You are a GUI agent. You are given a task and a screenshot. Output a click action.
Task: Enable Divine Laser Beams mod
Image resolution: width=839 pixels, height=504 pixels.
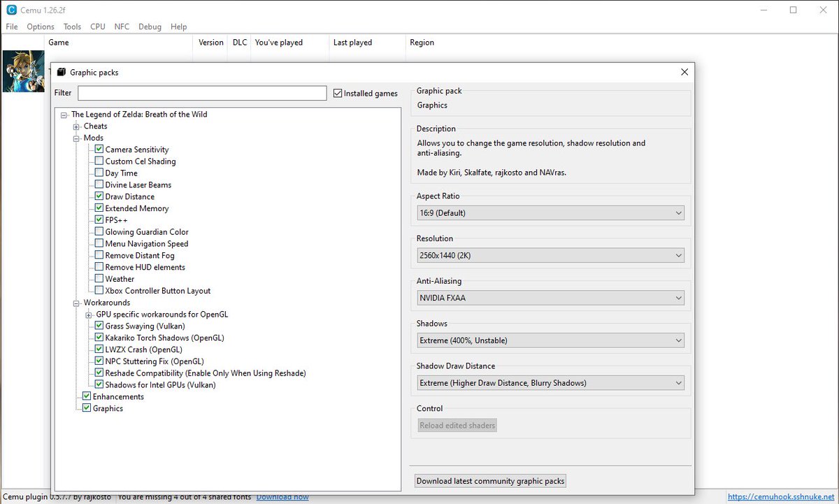tap(99, 185)
